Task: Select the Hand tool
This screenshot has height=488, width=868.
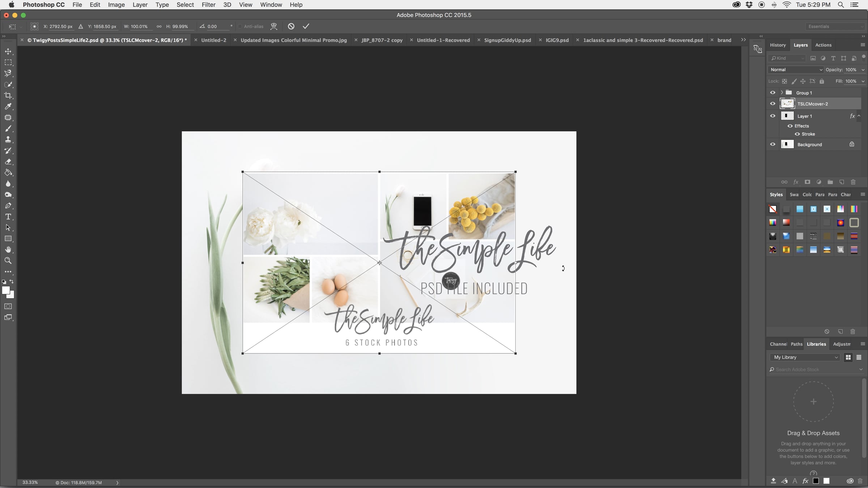Action: point(8,249)
